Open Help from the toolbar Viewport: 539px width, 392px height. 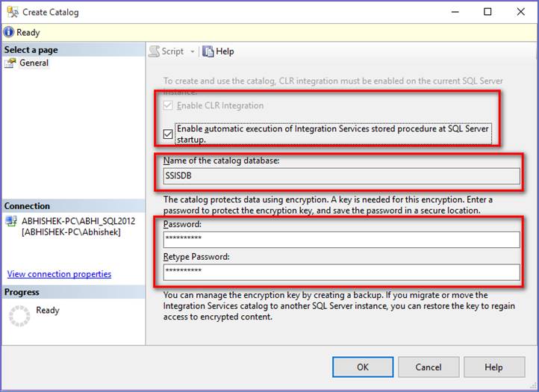tap(225, 52)
